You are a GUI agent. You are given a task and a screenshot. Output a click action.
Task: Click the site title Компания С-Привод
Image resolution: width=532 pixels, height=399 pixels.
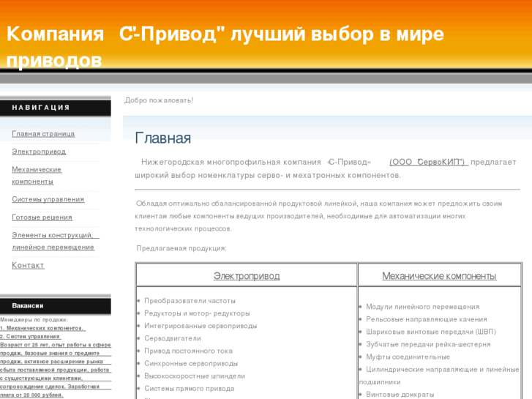(x=225, y=47)
